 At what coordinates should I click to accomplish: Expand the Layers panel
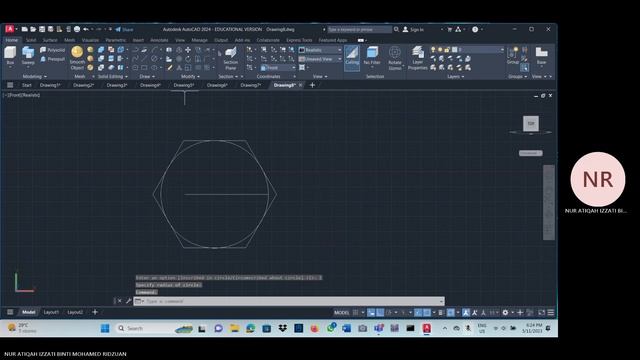(456, 76)
